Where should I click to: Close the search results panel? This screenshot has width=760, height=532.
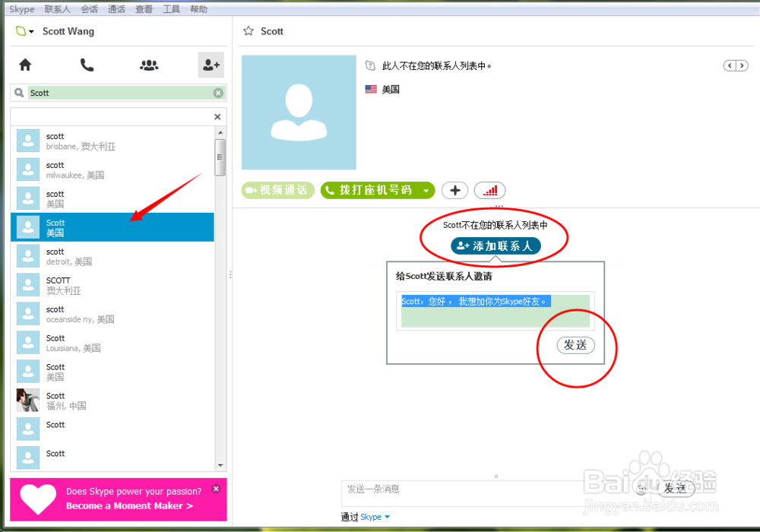(x=217, y=117)
